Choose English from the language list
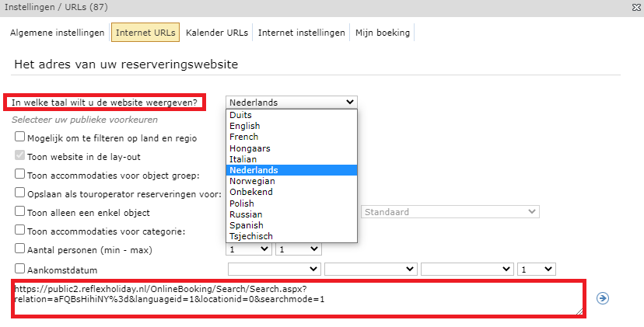644x327 pixels. (292, 126)
